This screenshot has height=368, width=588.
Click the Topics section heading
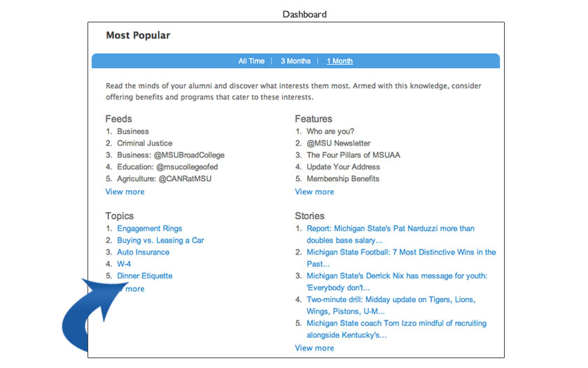click(119, 216)
